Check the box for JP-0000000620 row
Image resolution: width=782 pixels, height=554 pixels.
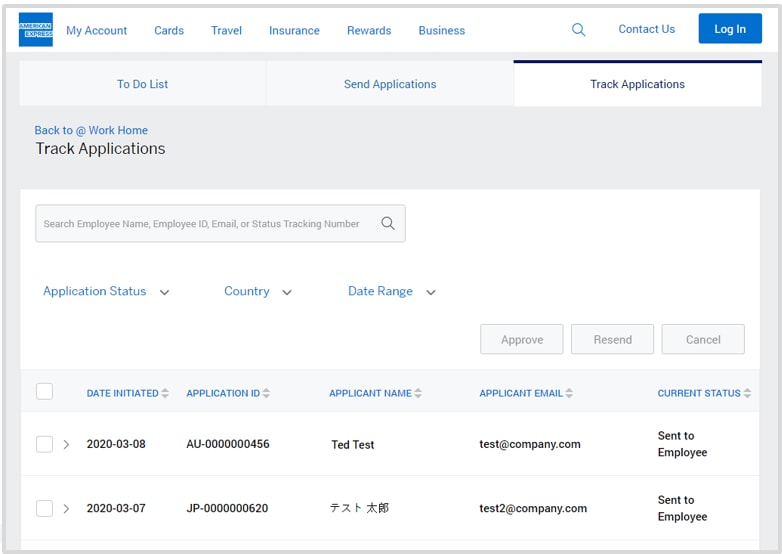pyautogui.click(x=44, y=508)
